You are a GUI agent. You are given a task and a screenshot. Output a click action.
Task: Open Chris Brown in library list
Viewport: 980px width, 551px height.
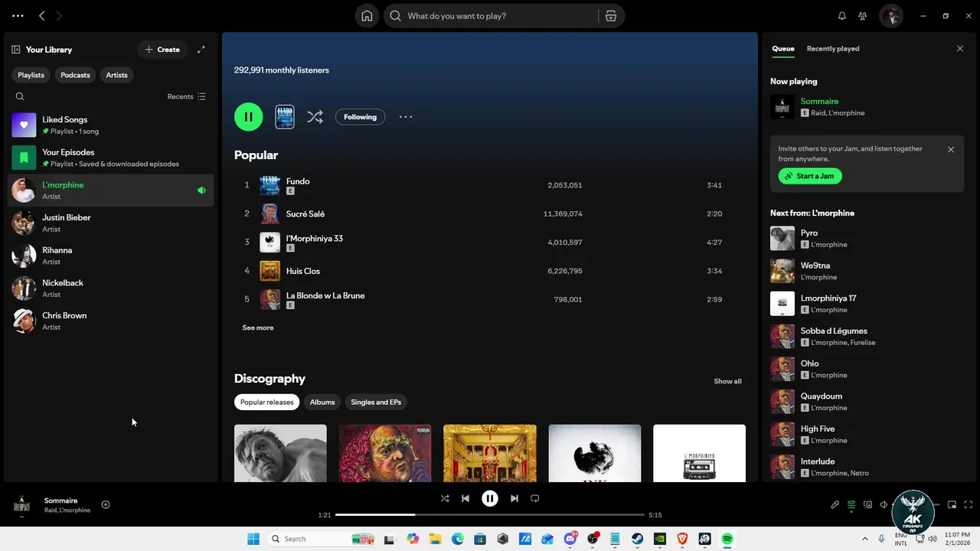[111, 321]
